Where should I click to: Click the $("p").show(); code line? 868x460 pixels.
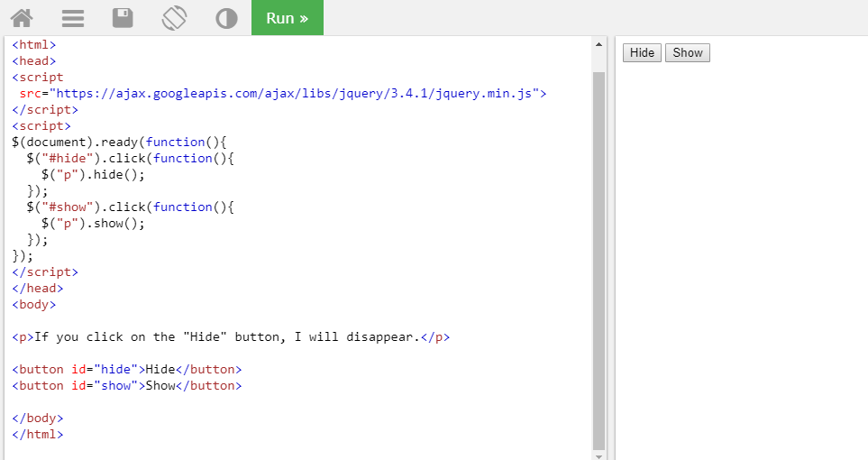93,224
